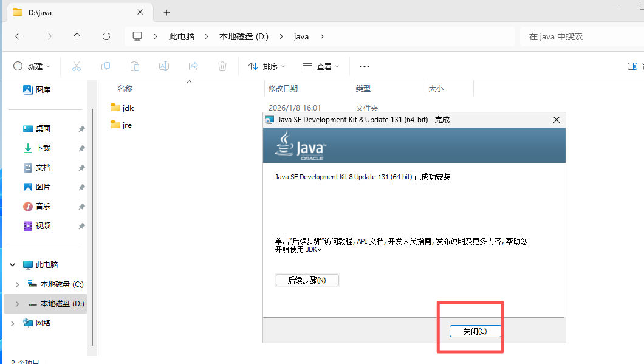Image resolution: width=644 pixels, height=364 pixels.
Task: Click the Close (关闭) button in Java installer
Action: pyautogui.click(x=475, y=331)
